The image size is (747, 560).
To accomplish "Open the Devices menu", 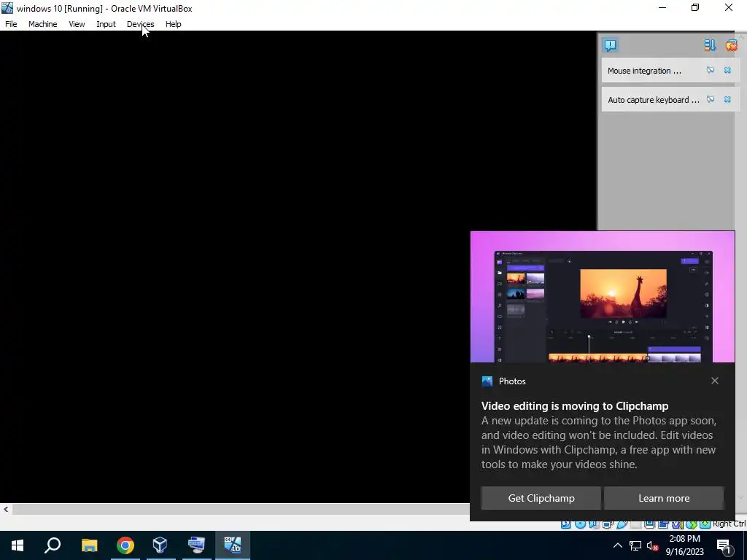I will [140, 24].
